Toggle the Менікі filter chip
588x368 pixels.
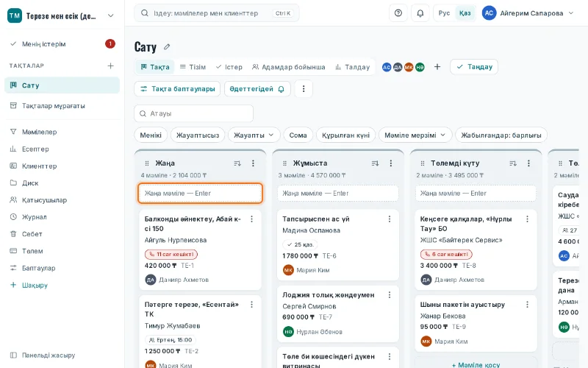tap(151, 135)
